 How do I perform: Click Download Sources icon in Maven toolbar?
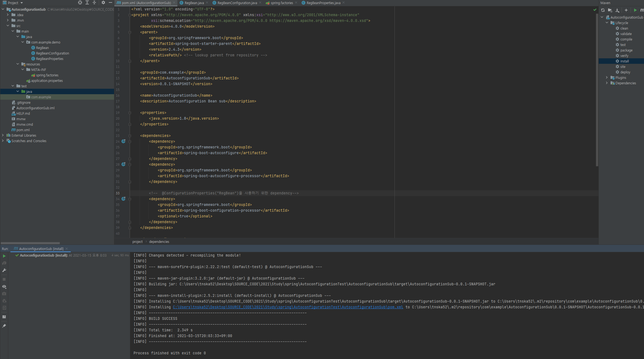tap(617, 10)
